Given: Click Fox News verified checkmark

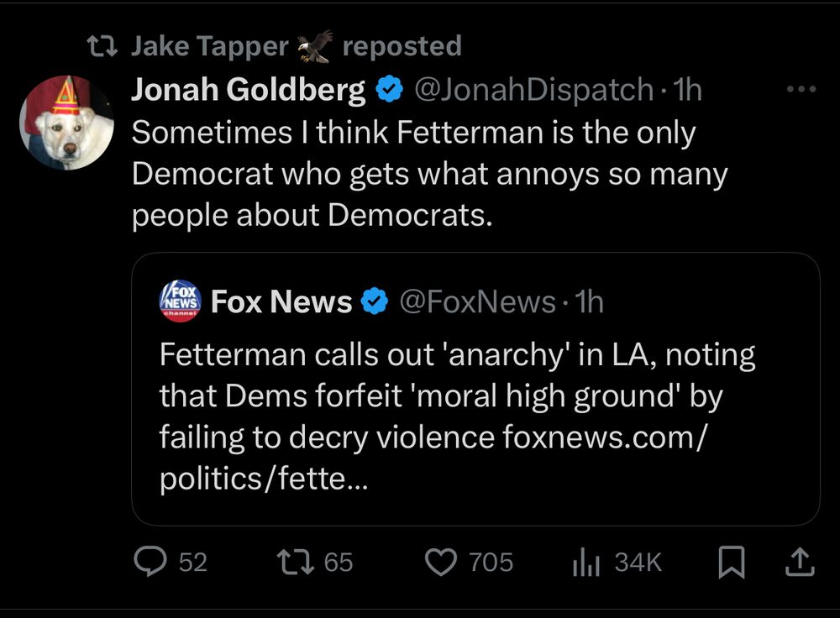Looking at the screenshot, I should (375, 301).
